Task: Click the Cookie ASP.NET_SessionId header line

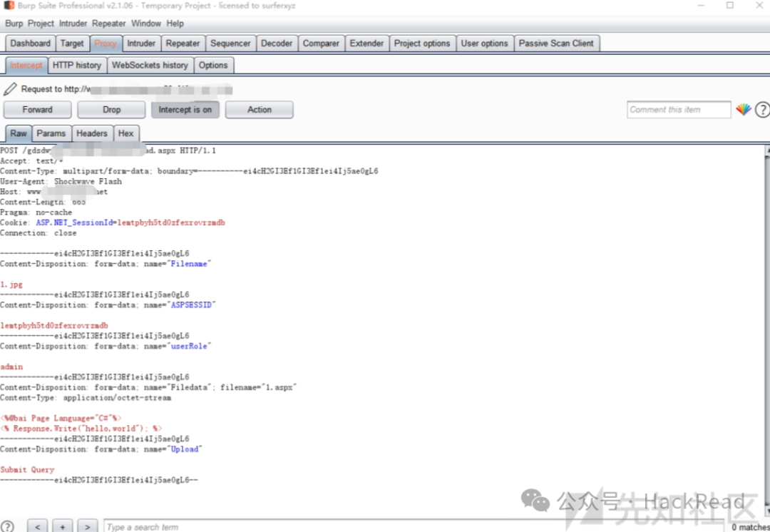Action: (x=113, y=222)
